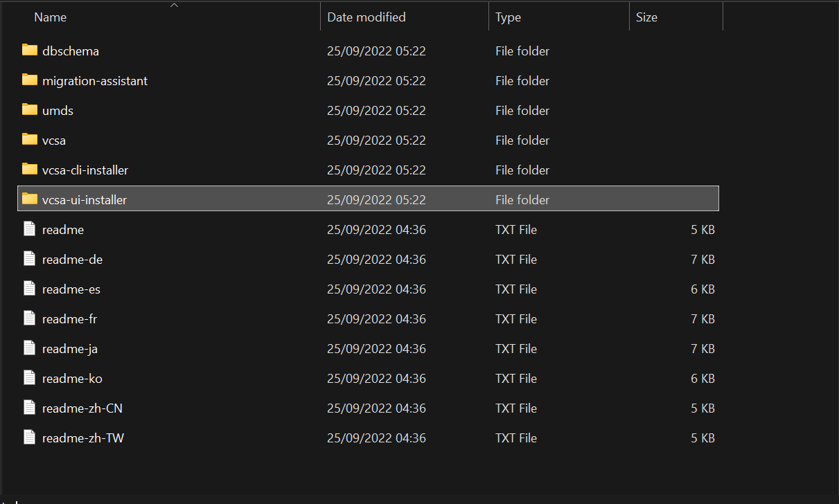Select the readme-zh-TW file icon

[29, 437]
